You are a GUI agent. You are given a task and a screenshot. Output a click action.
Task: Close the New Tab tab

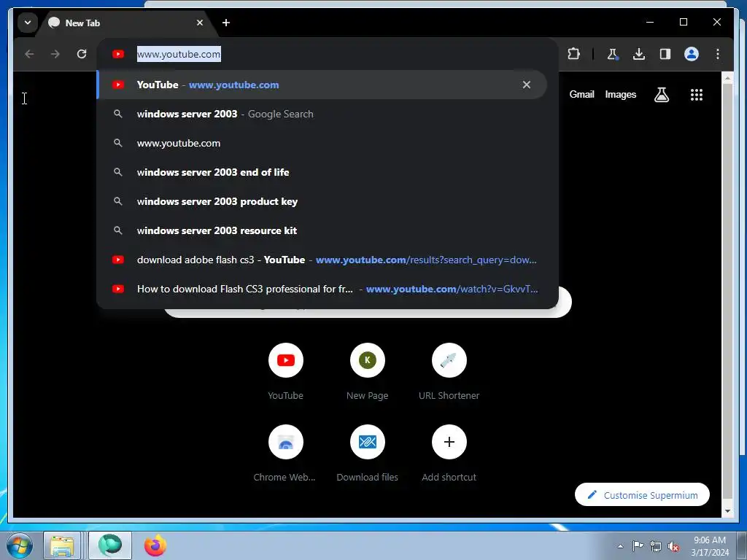point(200,23)
